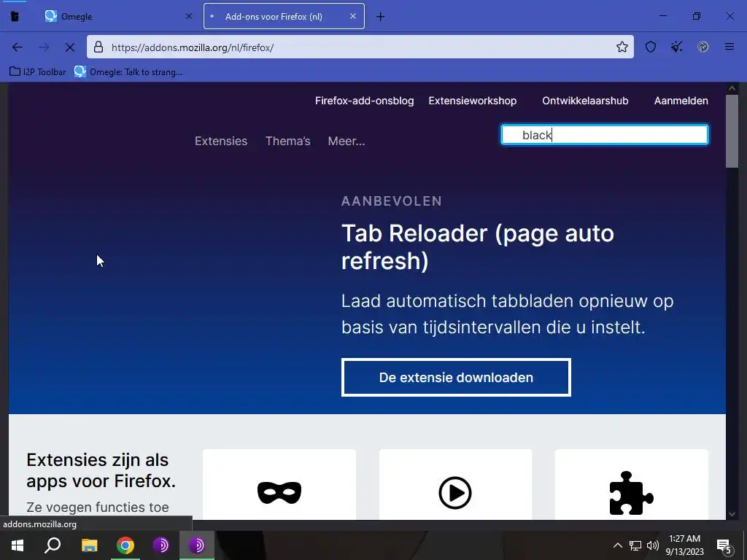
Task: Open File Explorer from the taskbar
Action: point(89,545)
